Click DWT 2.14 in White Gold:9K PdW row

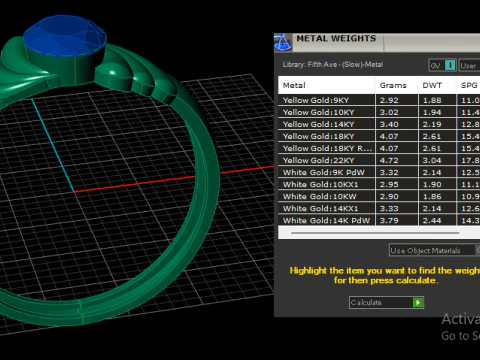pyautogui.click(x=432, y=172)
